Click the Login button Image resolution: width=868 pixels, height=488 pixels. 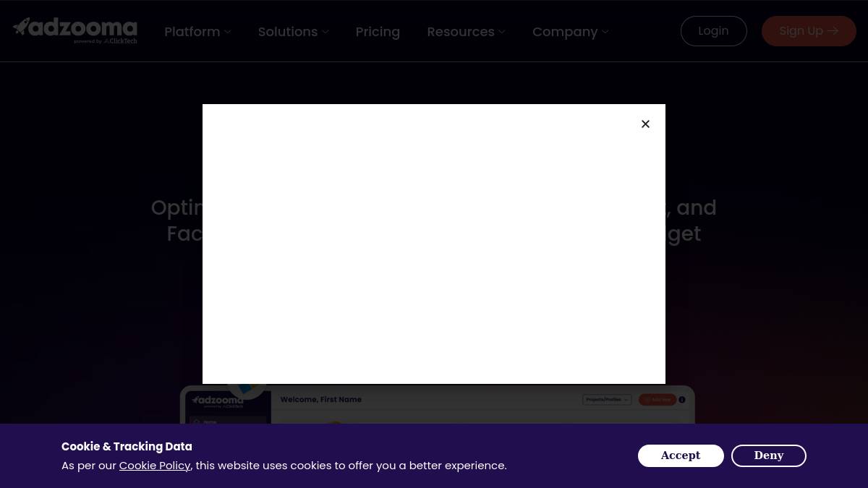713,31
